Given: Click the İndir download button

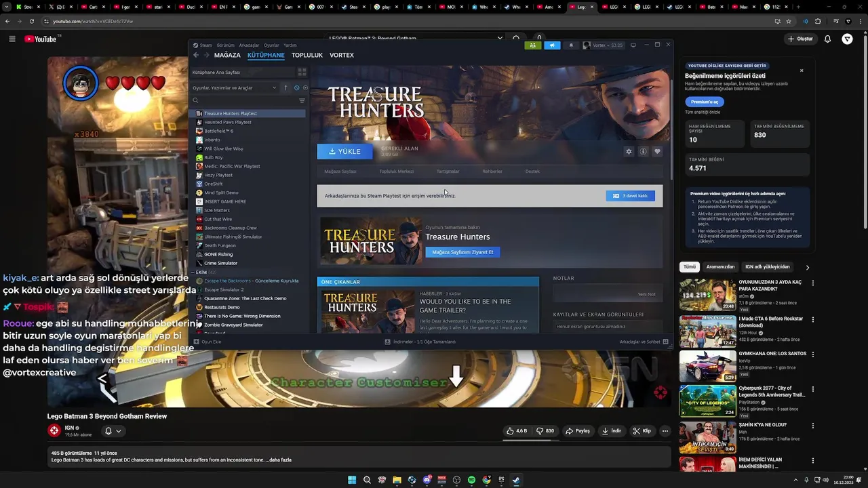Looking at the screenshot, I should click(x=611, y=430).
